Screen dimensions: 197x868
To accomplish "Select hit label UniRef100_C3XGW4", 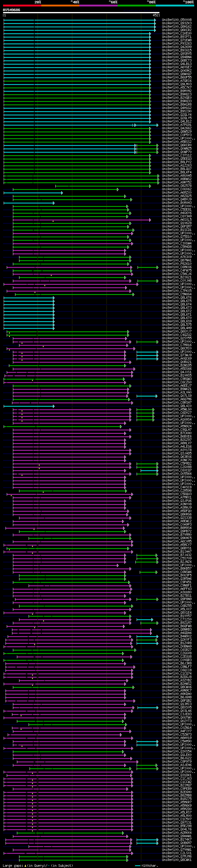I will [176, 243].
